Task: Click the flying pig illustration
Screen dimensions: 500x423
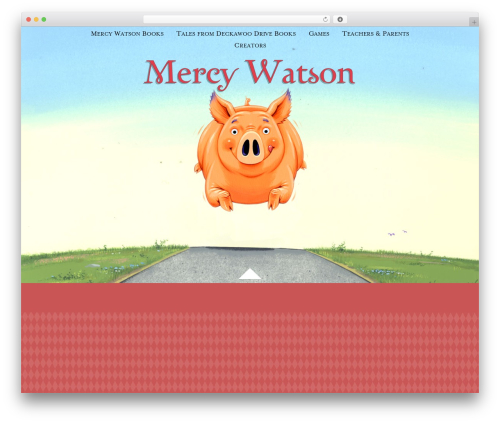Action: [x=250, y=151]
